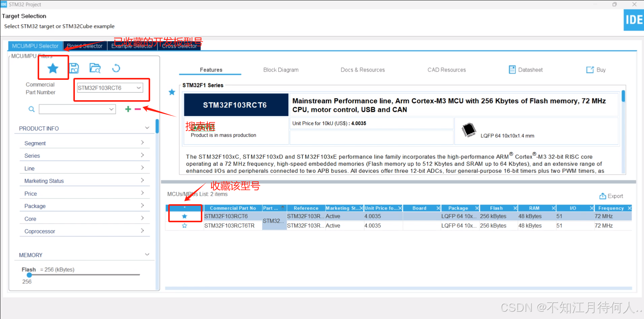Restore the STM32 Project window size
Screen dimensions: 644x319
[614, 4]
